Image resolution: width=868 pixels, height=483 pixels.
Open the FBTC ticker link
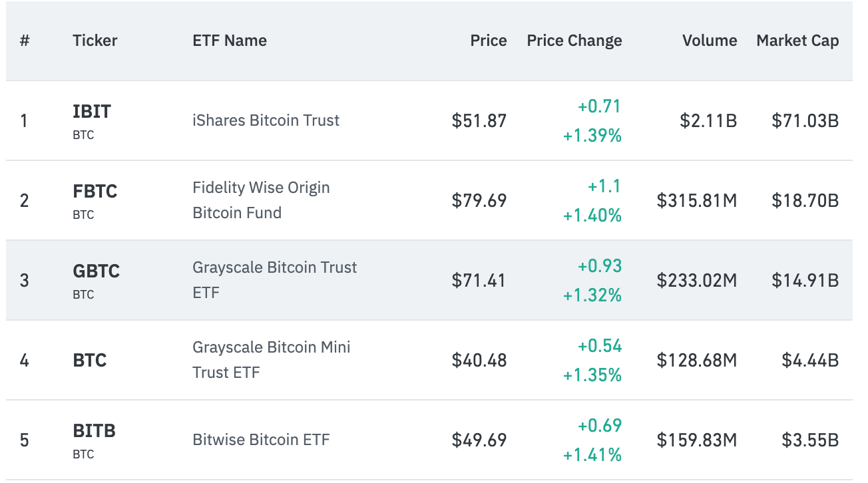click(x=95, y=192)
